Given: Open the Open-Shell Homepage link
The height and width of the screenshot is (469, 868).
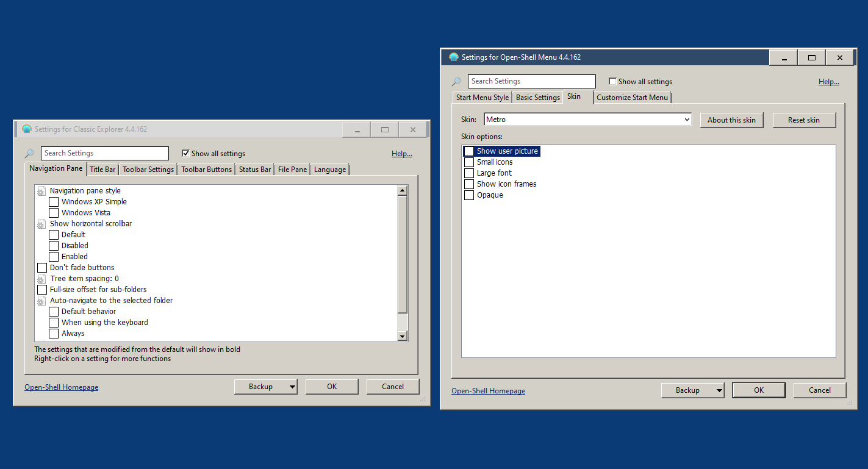Looking at the screenshot, I should [x=61, y=387].
